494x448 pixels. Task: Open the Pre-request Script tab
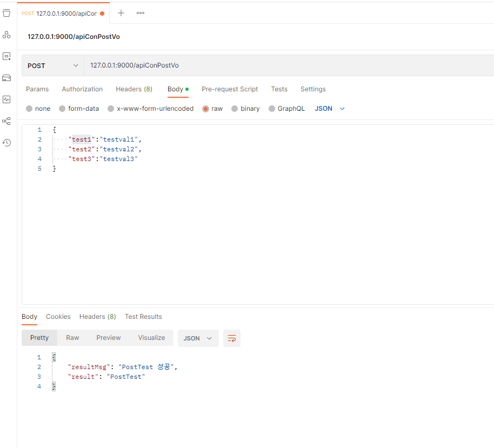(230, 89)
